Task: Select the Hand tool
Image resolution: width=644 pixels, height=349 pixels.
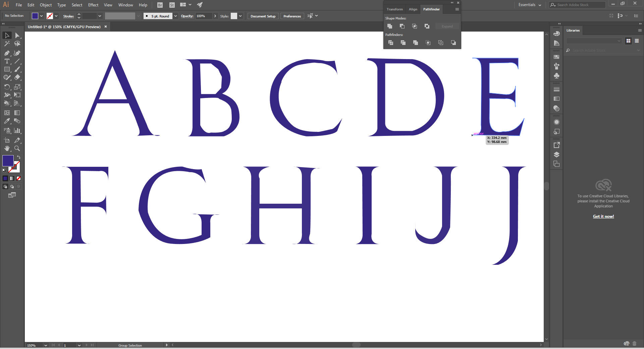Action: coord(7,148)
